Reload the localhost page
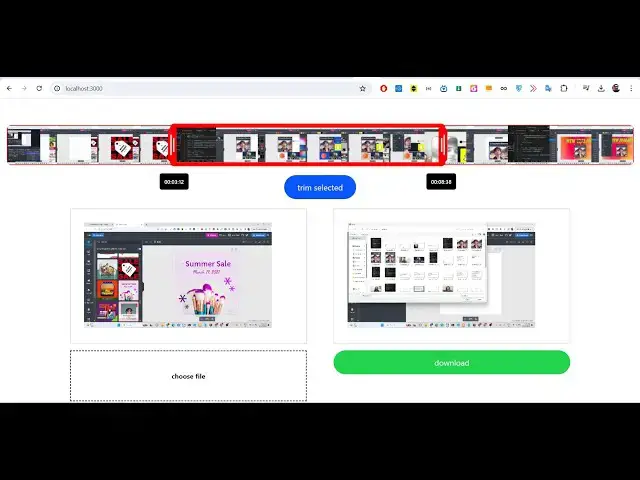Viewport: 640px width, 480px height. click(x=39, y=88)
